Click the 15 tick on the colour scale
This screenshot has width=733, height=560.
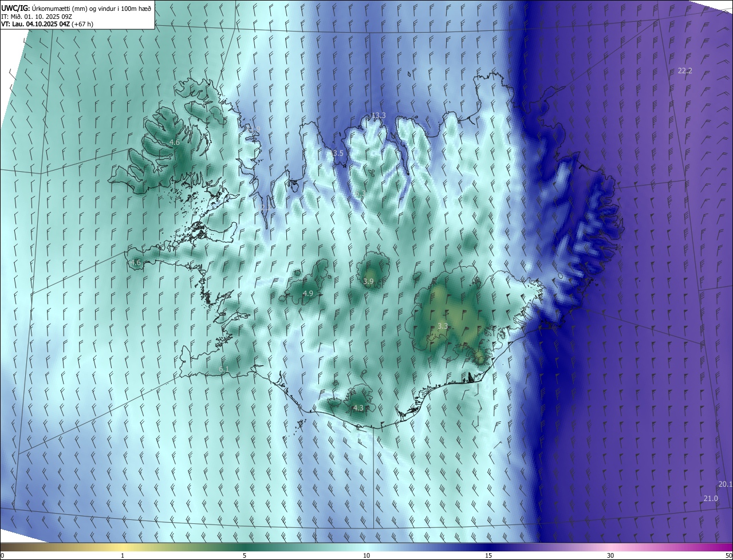[x=488, y=555]
